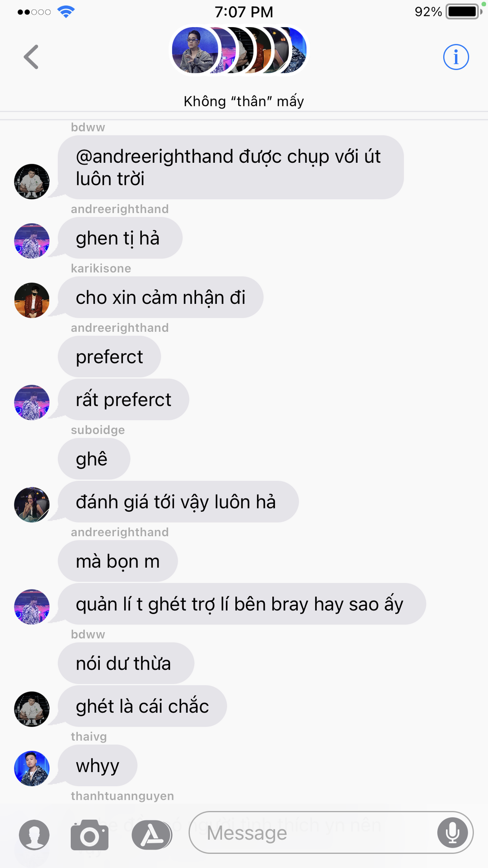Image resolution: width=488 pixels, height=868 pixels.
Task: Tap the battery indicator in status bar
Action: coord(463,12)
